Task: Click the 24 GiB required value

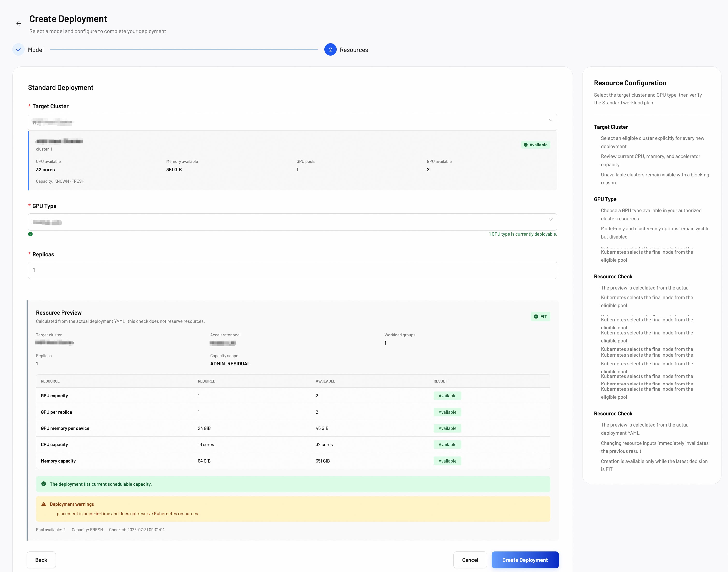Action: pos(204,428)
